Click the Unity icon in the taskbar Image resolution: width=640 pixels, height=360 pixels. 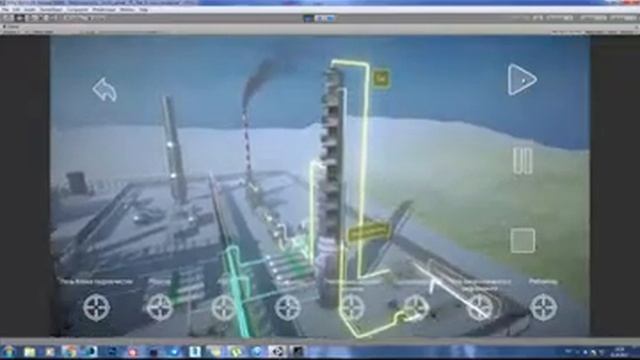point(277,351)
